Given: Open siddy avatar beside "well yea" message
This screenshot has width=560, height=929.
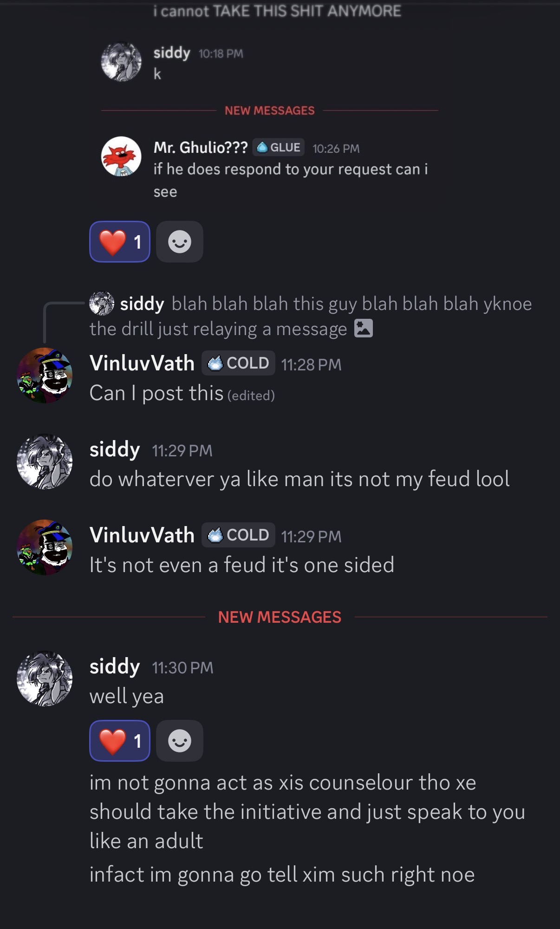Looking at the screenshot, I should [45, 679].
